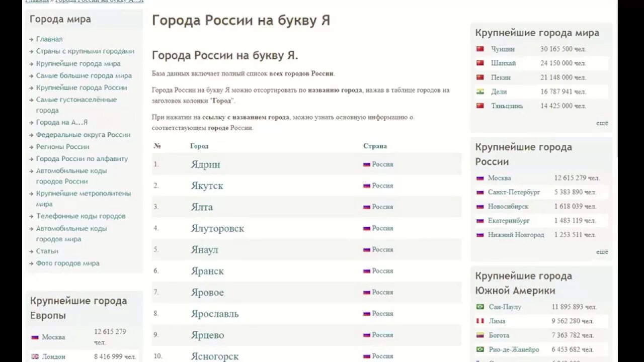
Task: Open the city Ядрин
Action: [205, 164]
